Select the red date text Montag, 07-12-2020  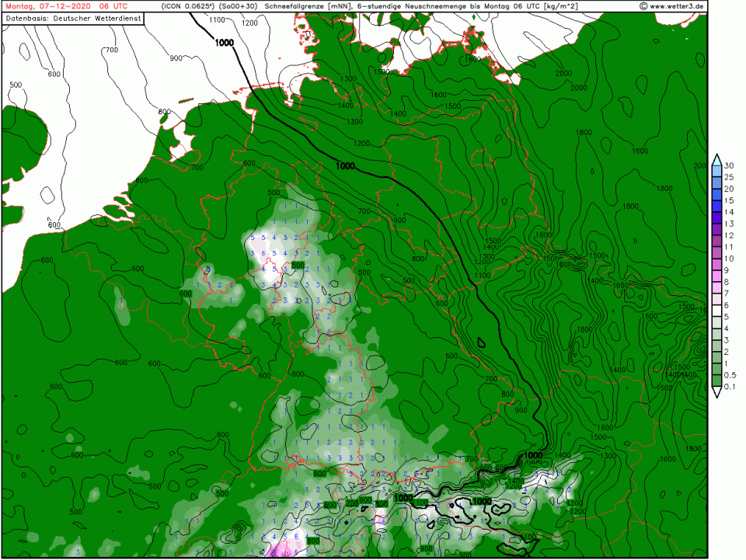click(44, 6)
